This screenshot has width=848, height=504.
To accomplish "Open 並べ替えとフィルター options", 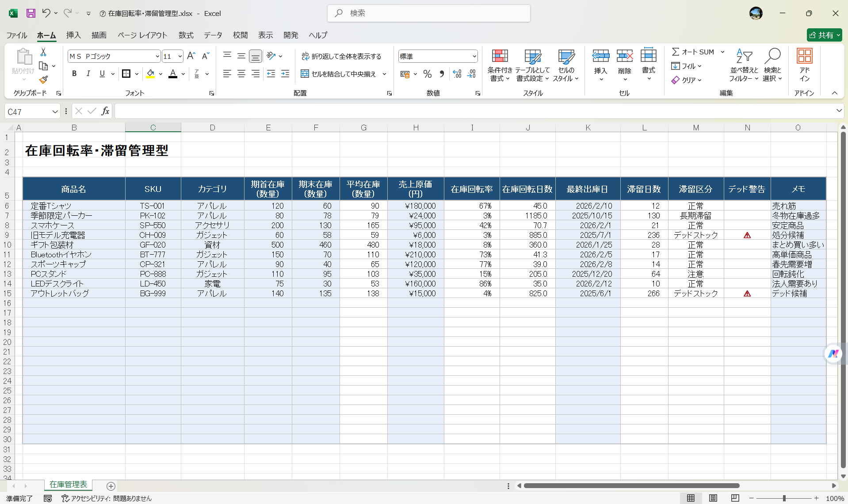I will 744,66.
